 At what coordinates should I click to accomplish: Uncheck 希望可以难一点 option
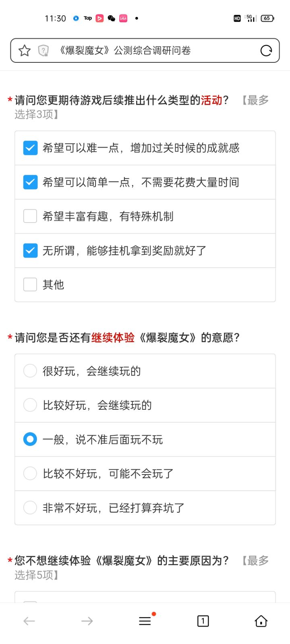click(30, 148)
